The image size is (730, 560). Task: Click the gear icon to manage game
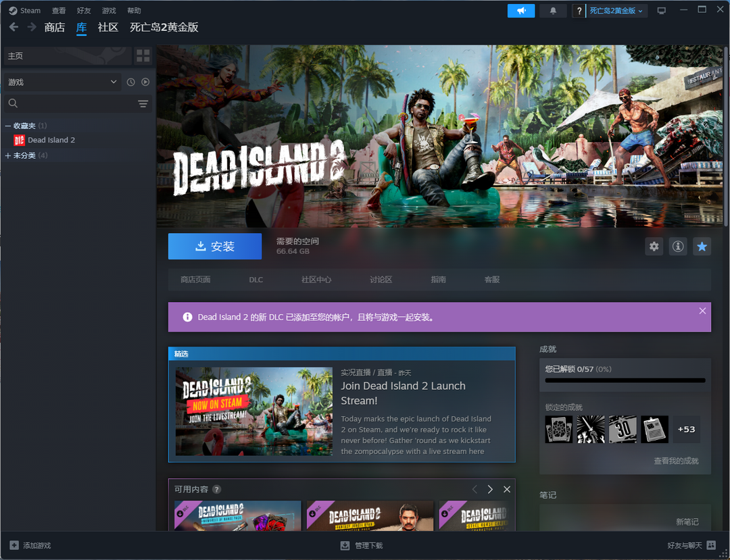coord(654,247)
